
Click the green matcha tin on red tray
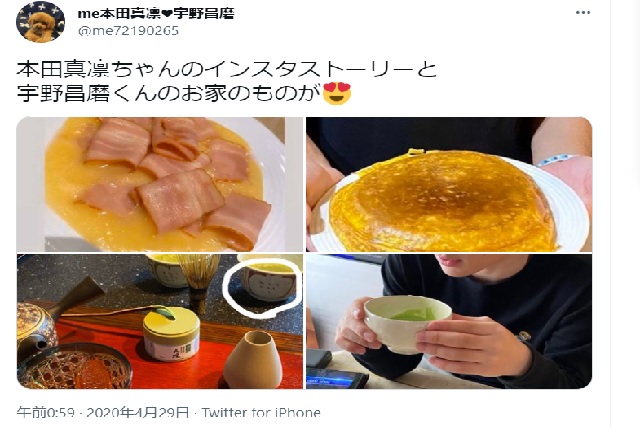pyautogui.click(x=171, y=334)
